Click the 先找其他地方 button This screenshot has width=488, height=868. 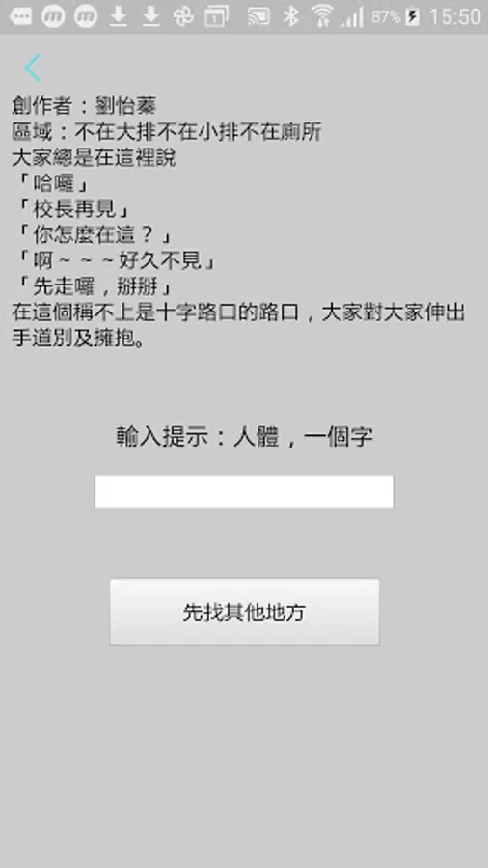tap(244, 611)
